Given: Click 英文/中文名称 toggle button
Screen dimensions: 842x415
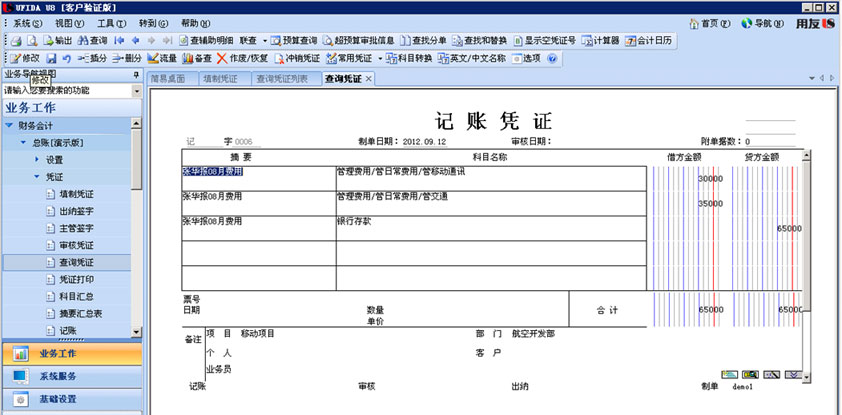Looking at the screenshot, I should coord(471,59).
